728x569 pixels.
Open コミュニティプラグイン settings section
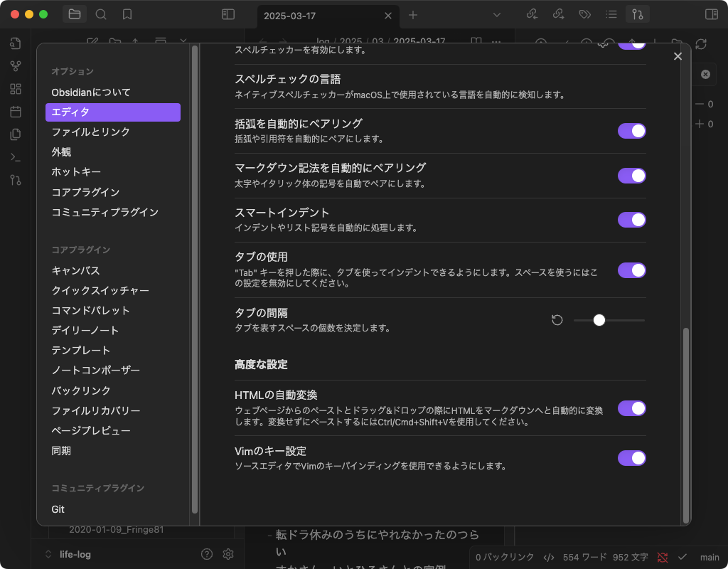[x=113, y=212]
